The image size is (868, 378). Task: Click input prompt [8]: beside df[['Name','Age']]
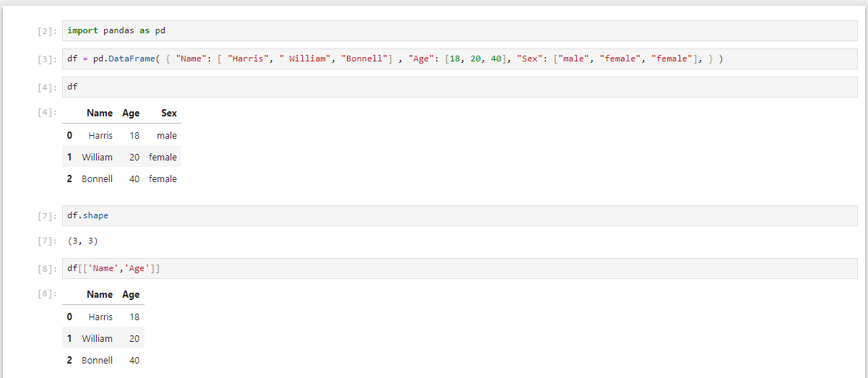click(x=47, y=269)
